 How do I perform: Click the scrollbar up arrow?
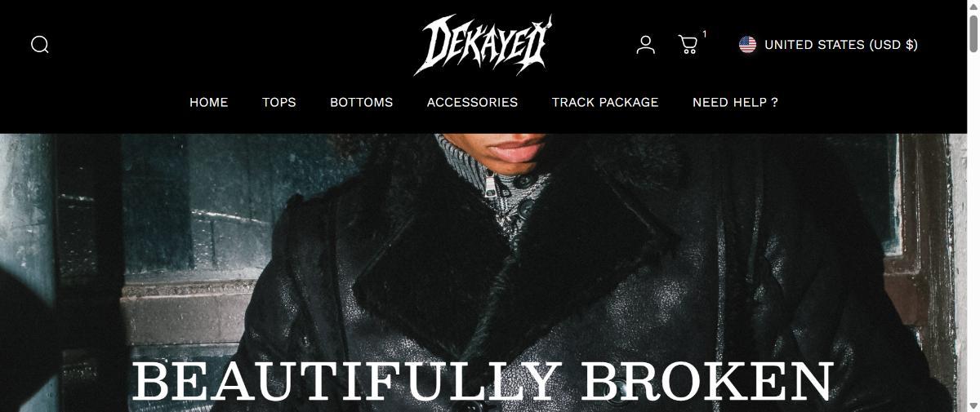coord(973,7)
